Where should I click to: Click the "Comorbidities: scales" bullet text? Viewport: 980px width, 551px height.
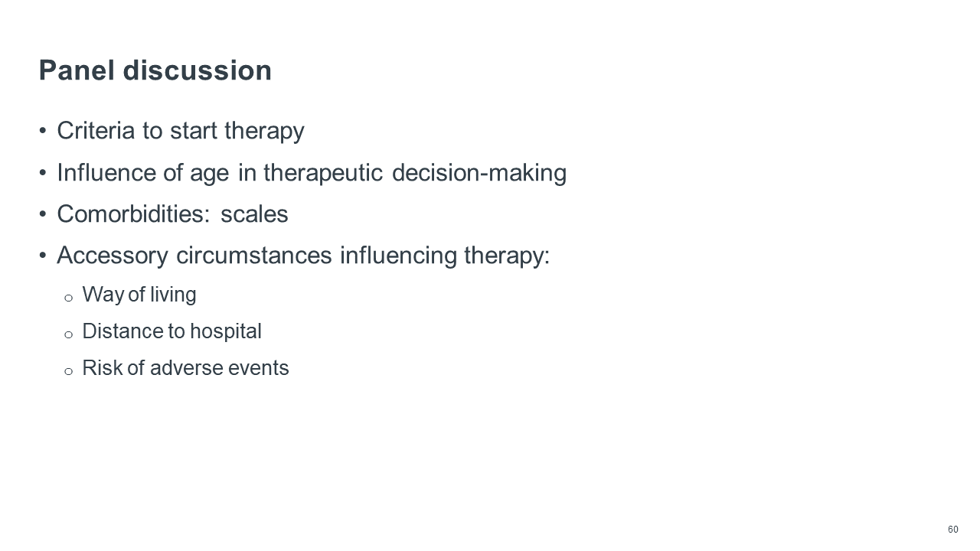[x=172, y=214]
